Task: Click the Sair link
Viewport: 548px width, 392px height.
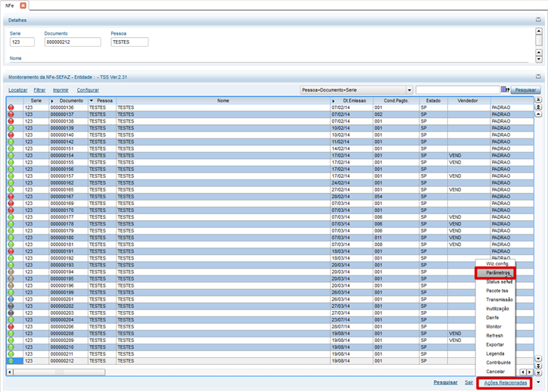Action: (469, 383)
